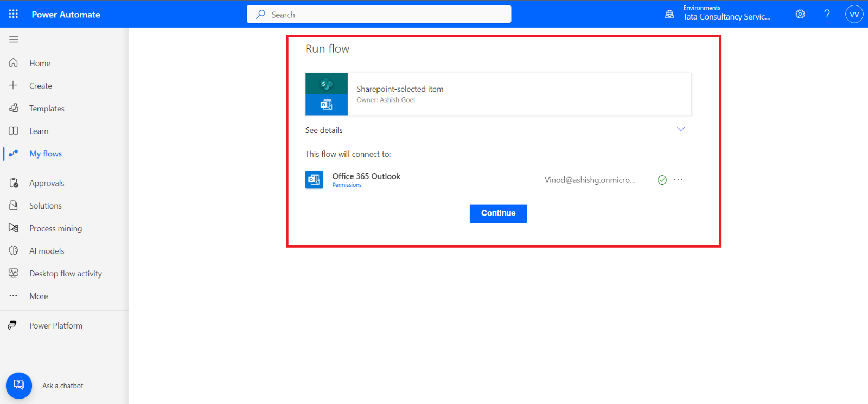Select Templates in the navigation
868x404 pixels.
tap(47, 109)
